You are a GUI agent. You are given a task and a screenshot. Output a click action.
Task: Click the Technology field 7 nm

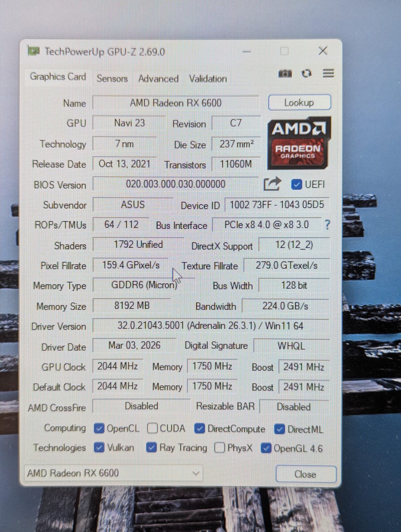[124, 144]
